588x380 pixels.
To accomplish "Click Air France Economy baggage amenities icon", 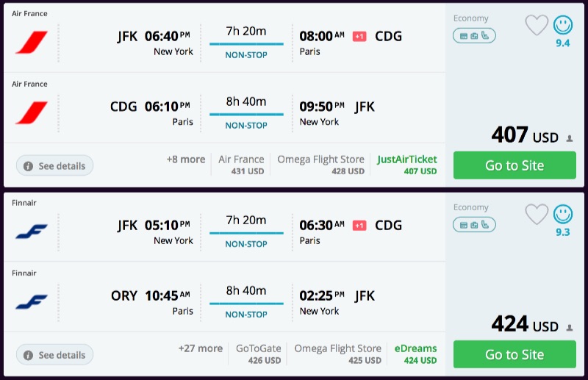I will (474, 35).
